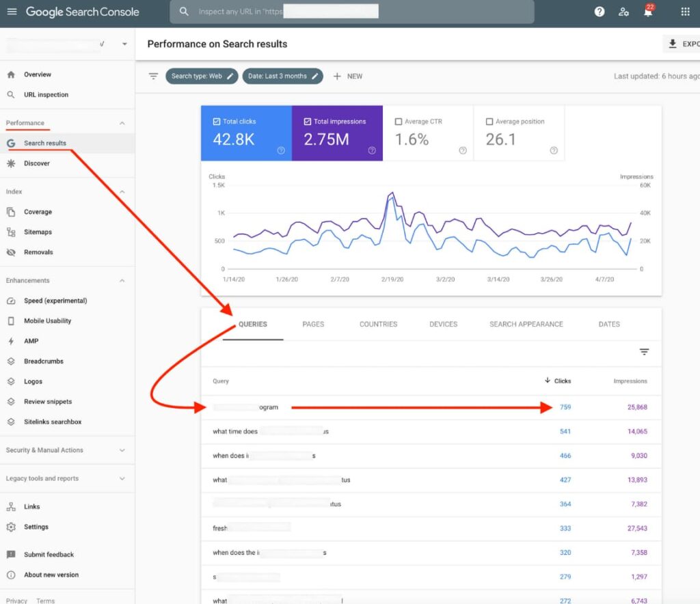
Task: Click the Breadcrumbs layers icon
Action: (x=11, y=361)
